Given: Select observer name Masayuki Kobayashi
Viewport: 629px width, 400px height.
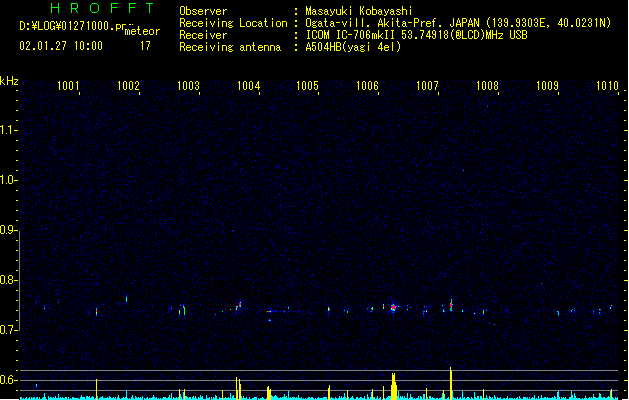Looking at the screenshot, I should pos(359,11).
